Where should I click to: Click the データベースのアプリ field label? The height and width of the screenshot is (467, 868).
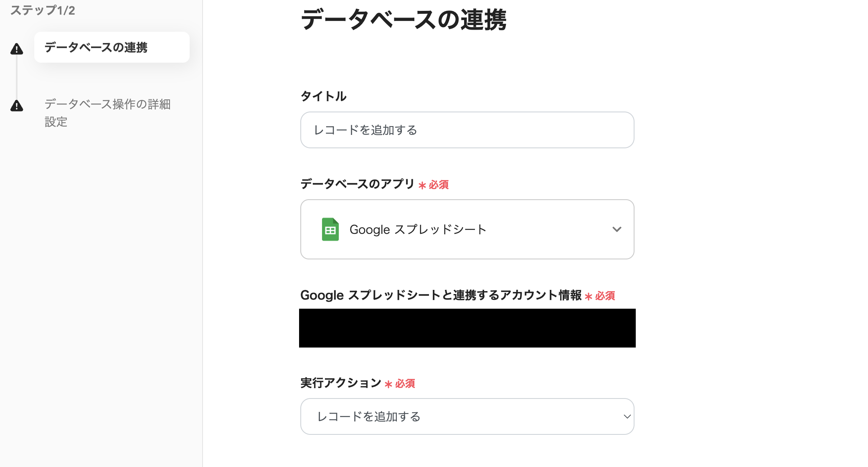pos(357,184)
